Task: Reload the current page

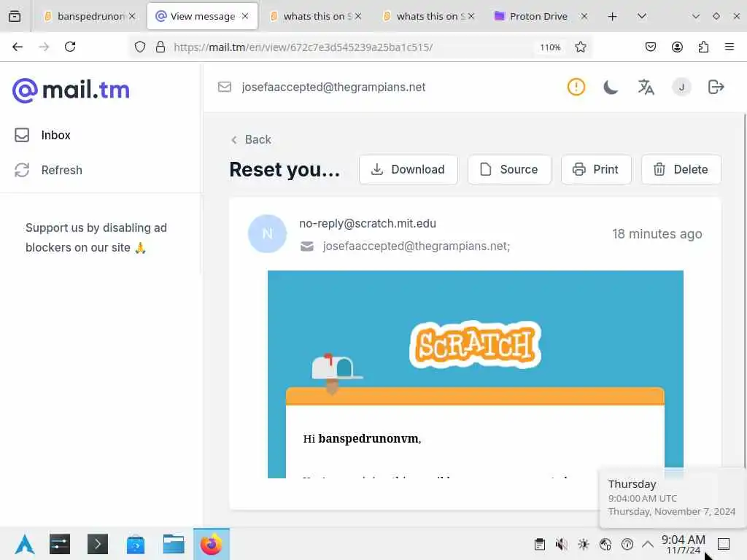Action: [70, 47]
